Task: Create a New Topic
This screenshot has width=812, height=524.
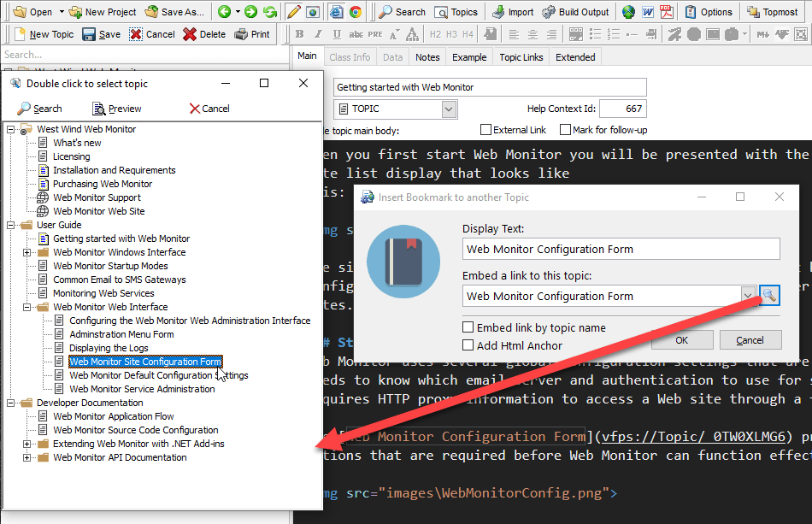Action: 44,34
